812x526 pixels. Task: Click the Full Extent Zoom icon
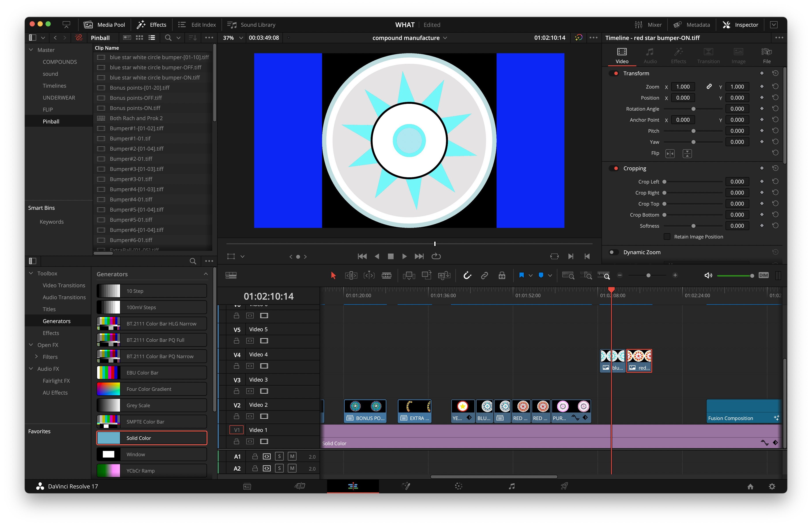coord(568,275)
